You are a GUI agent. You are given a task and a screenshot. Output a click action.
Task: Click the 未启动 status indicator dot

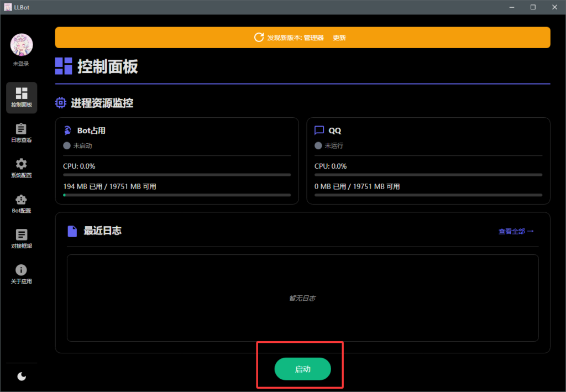(x=67, y=145)
